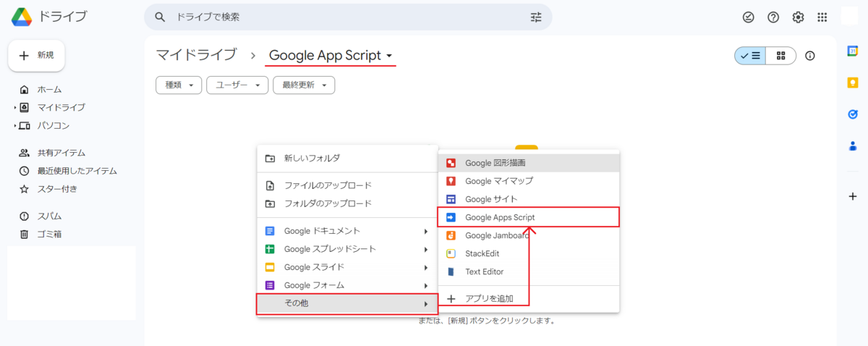
Task: Select StackEdit from submenu
Action: coord(529,253)
